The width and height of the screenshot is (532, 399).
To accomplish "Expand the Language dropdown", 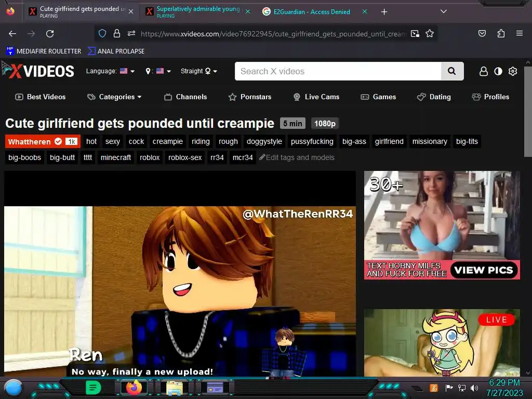I will (x=110, y=71).
